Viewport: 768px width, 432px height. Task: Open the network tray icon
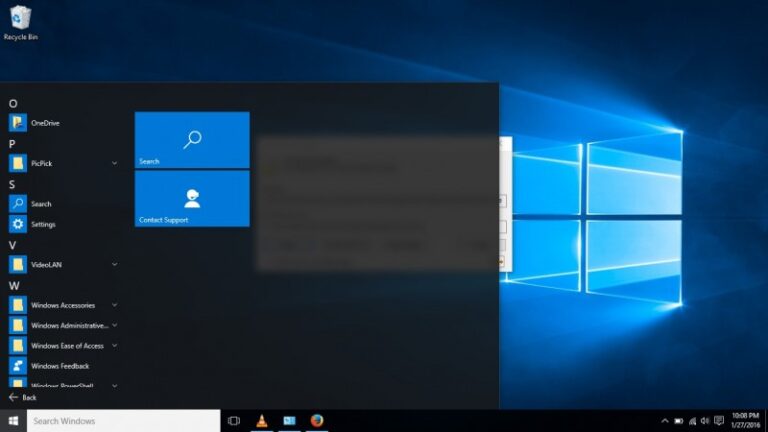click(x=692, y=421)
